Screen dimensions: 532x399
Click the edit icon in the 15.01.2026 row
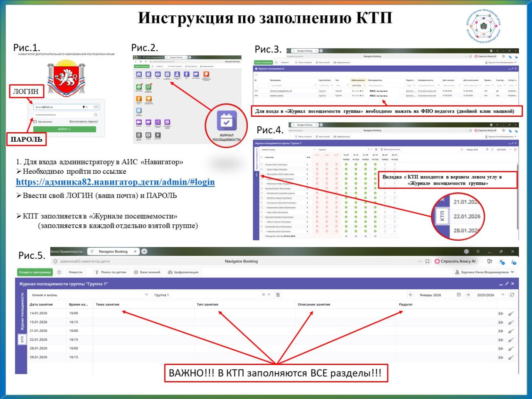tap(511, 322)
